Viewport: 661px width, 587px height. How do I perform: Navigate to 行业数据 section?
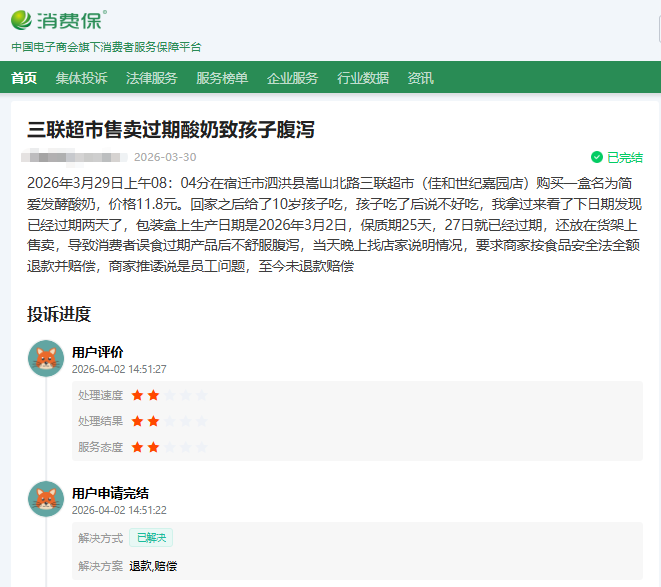(x=363, y=78)
